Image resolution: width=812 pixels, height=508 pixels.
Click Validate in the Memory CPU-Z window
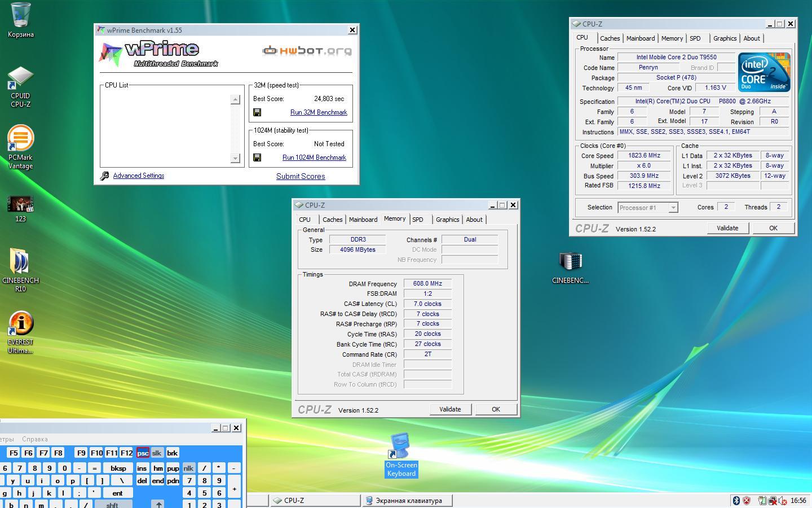point(450,409)
